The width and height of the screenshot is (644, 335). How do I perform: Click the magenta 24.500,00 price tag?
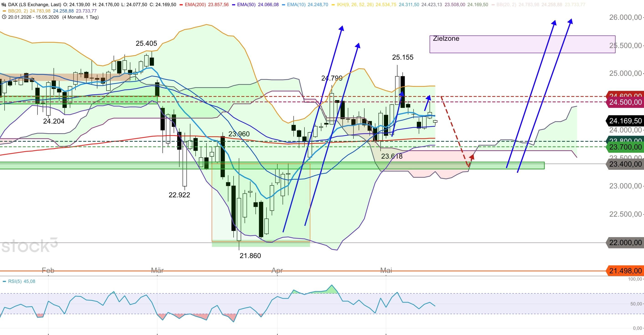click(x=625, y=102)
